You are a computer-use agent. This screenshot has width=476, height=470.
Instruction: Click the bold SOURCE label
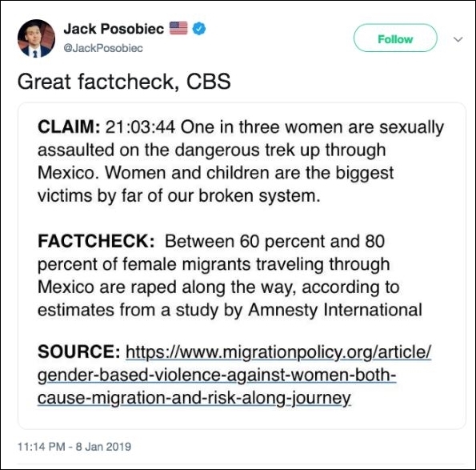[78, 351]
